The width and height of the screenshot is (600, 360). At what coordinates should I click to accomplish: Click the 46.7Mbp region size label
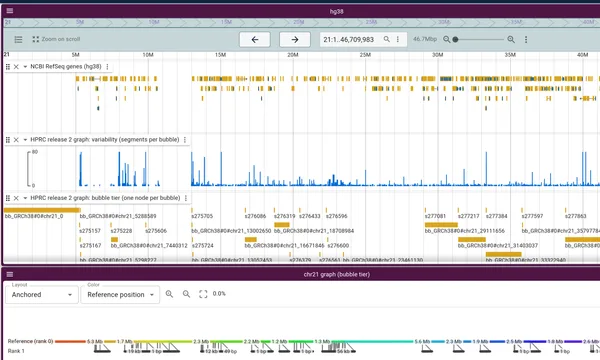pos(425,39)
